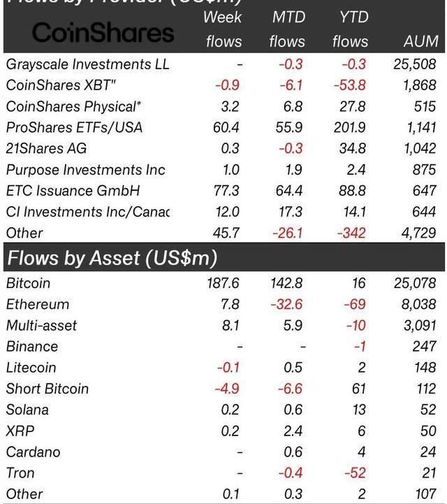Click the AUM column header
Image resolution: width=447 pixels, height=504 pixels.
tap(420, 42)
